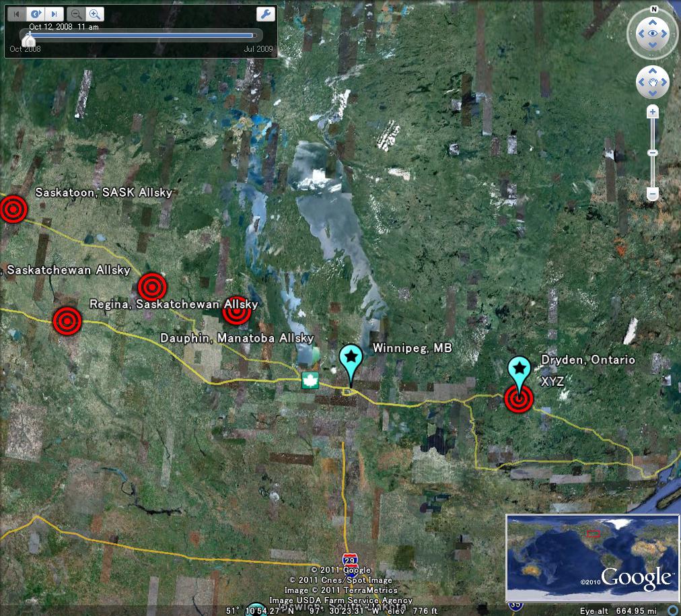Click the time slider handle at Oct 2008
Image resolution: width=681 pixels, height=616 pixels.
tap(28, 40)
